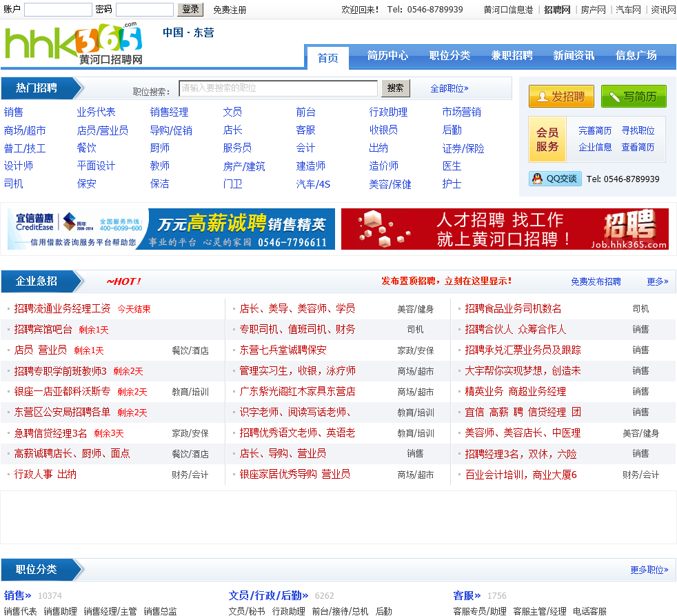Image resolution: width=677 pixels, height=616 pixels.
Task: Open the 全部职位» link
Action: [449, 88]
